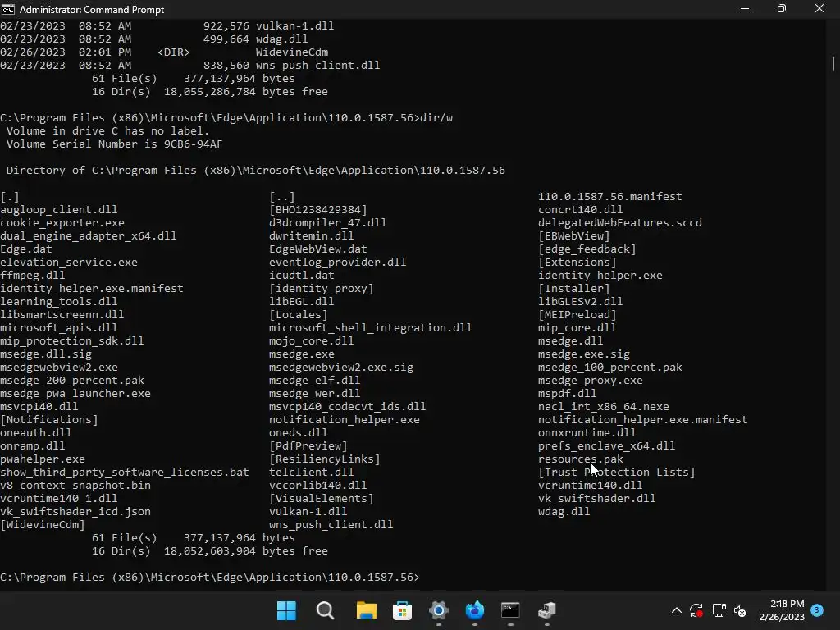Click the current command prompt line
The height and width of the screenshot is (630, 840).
click(210, 577)
